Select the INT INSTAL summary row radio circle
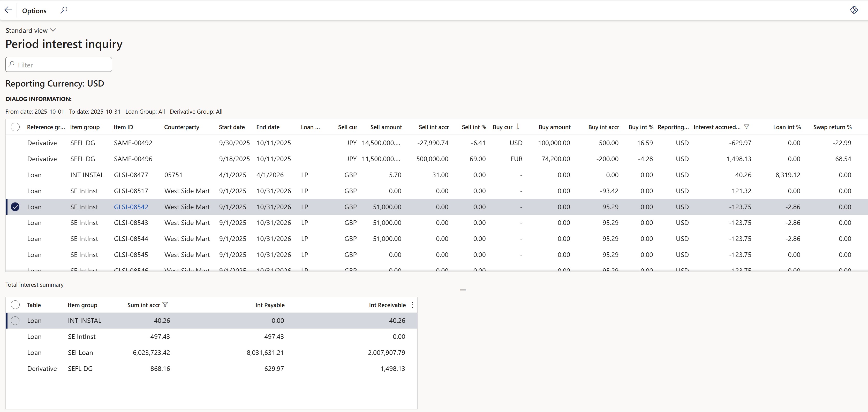 [x=15, y=321]
